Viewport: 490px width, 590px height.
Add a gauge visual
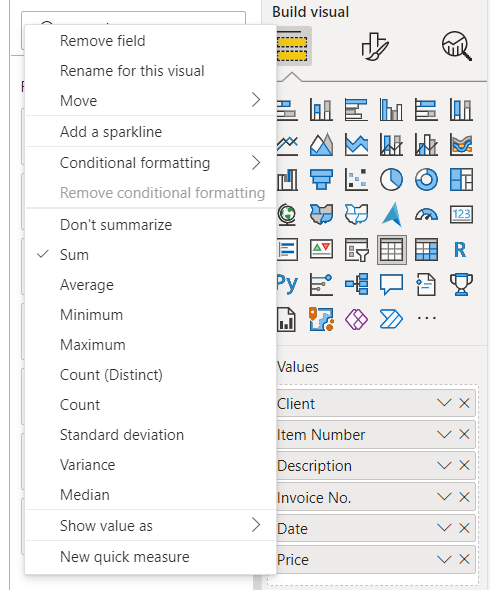pos(426,214)
